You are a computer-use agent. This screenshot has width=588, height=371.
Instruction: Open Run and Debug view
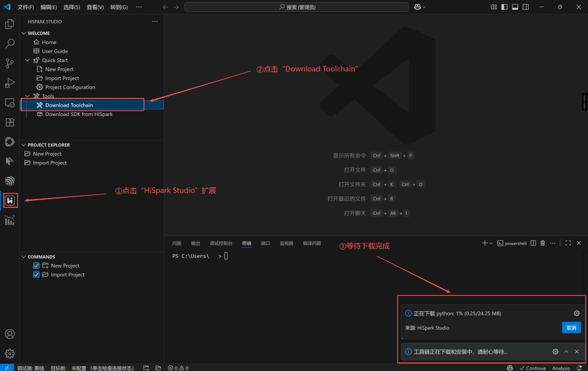(10, 83)
